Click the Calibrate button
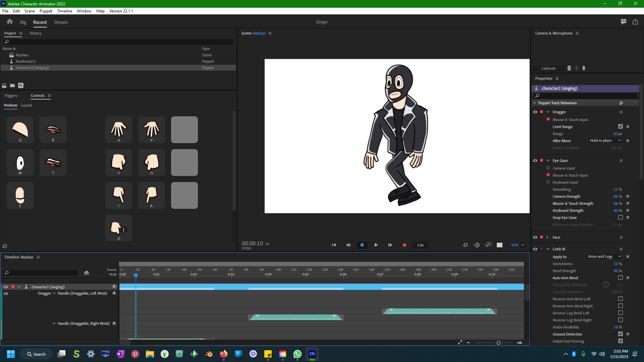 pos(548,68)
